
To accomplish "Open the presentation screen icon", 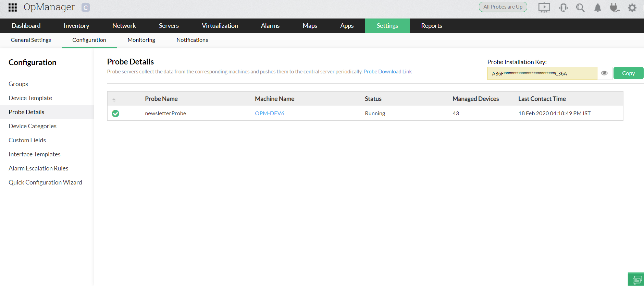I will (544, 8).
